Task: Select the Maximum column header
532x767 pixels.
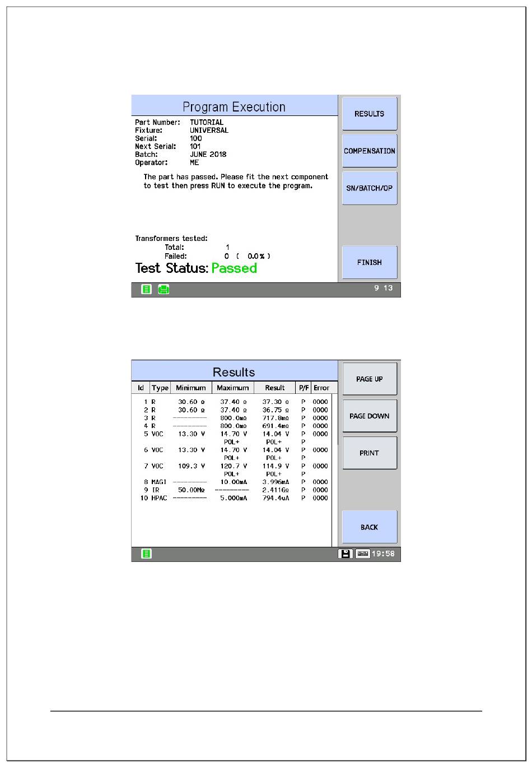Action: click(233, 388)
